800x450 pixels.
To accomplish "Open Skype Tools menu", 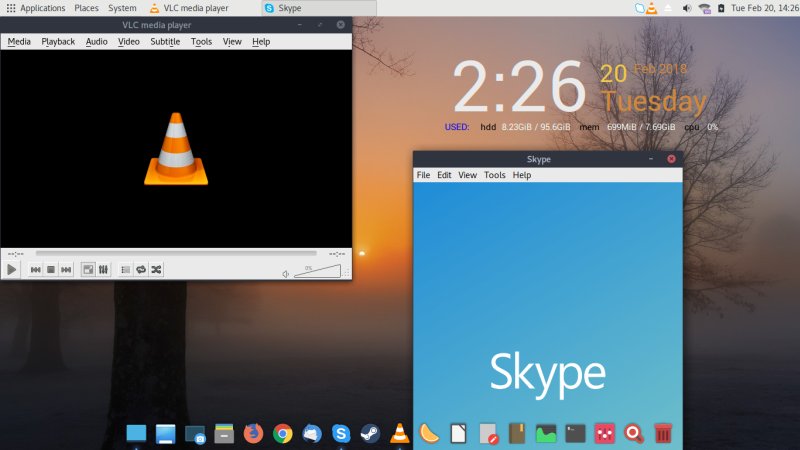I will click(494, 175).
